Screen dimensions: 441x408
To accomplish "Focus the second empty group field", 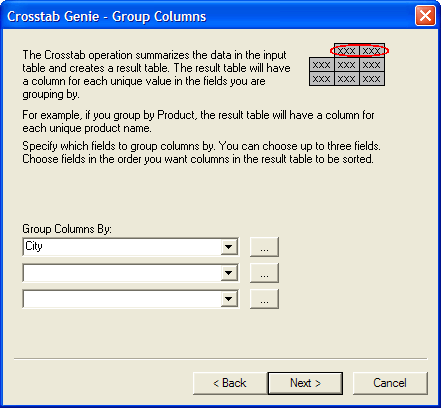I will click(x=122, y=273).
